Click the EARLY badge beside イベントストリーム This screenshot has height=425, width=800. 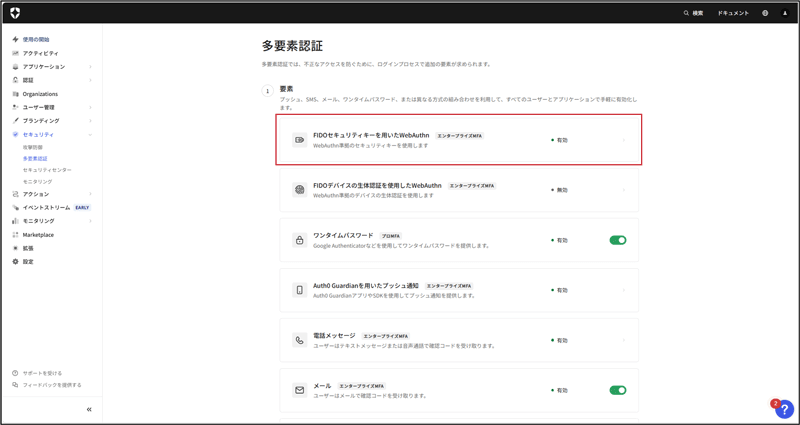82,208
